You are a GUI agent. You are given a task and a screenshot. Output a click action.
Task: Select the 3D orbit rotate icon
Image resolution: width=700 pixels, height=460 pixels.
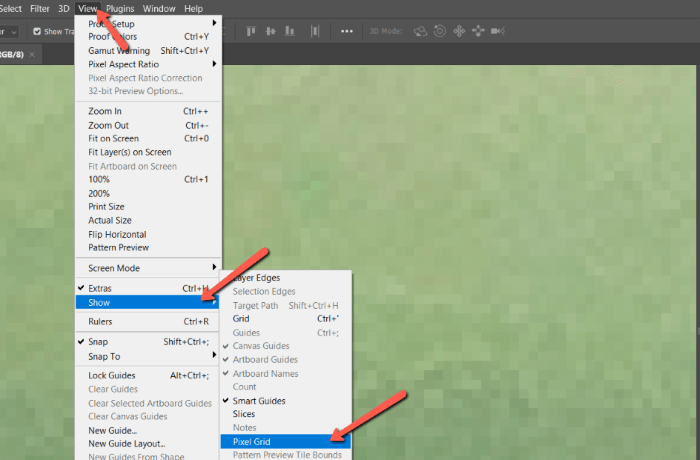coord(420,31)
